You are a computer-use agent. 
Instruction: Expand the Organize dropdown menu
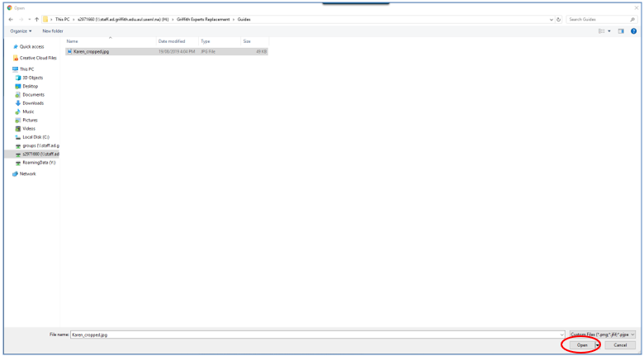pos(21,31)
